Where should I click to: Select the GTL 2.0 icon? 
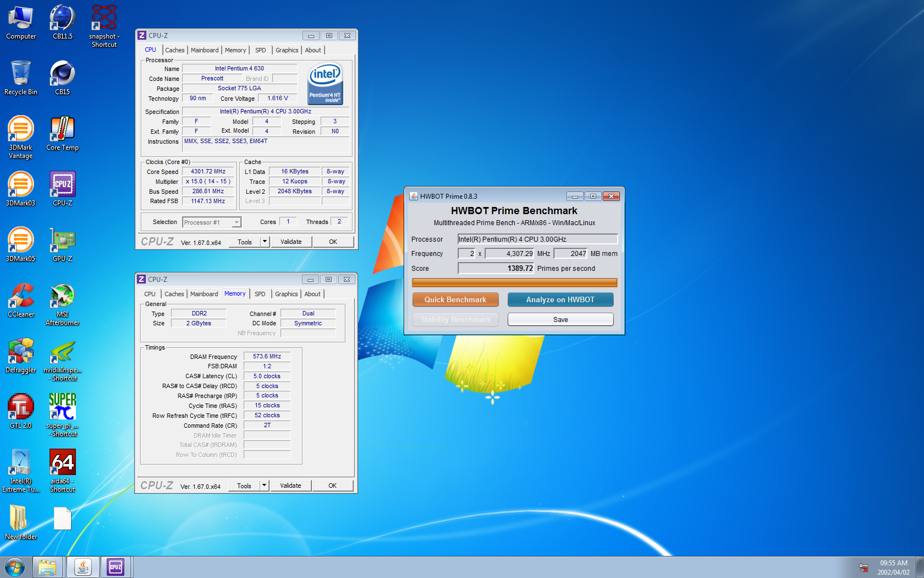21,412
